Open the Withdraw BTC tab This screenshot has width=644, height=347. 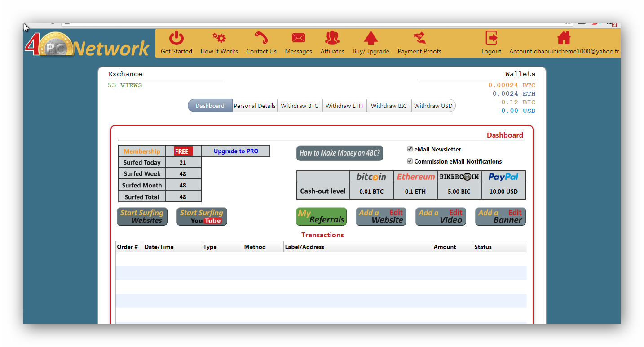click(300, 106)
